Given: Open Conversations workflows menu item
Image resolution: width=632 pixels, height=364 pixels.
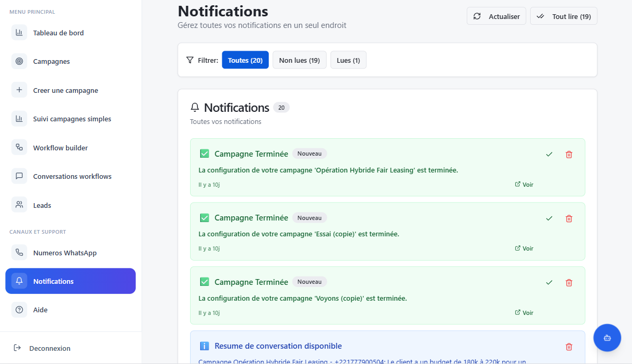Looking at the screenshot, I should 71,176.
